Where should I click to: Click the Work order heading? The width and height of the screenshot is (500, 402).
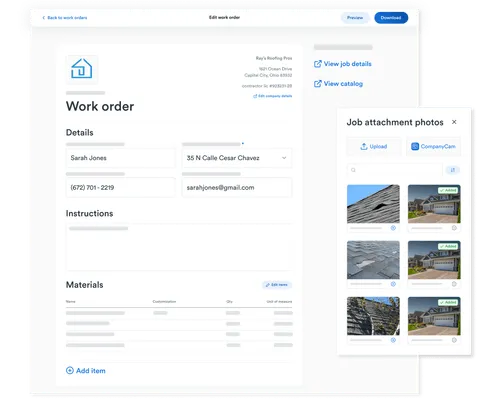100,106
